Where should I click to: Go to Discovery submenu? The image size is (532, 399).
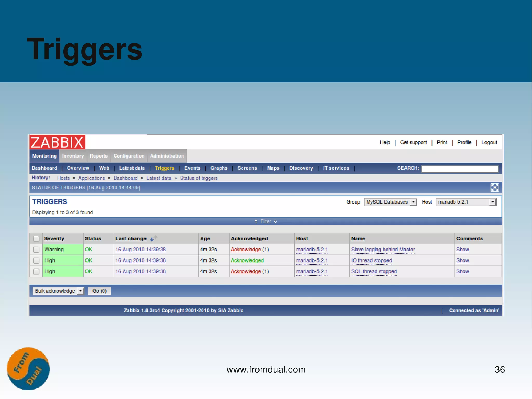(301, 168)
